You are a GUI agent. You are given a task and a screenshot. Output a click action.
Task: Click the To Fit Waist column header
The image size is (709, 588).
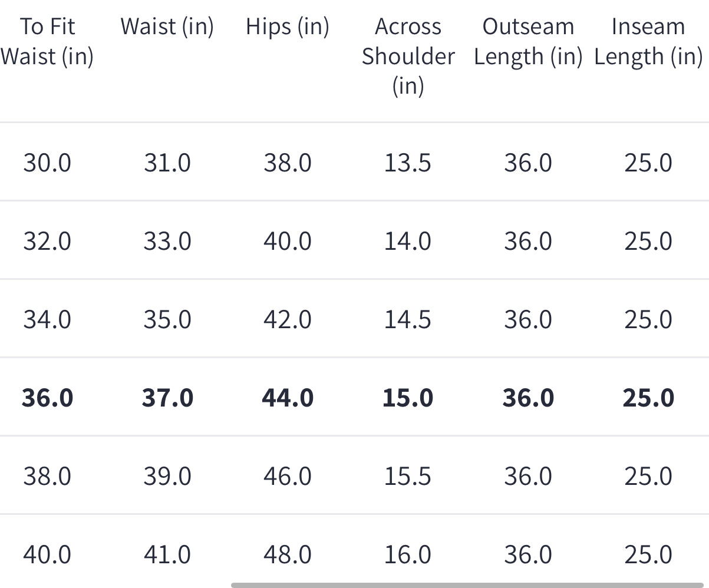click(x=47, y=41)
